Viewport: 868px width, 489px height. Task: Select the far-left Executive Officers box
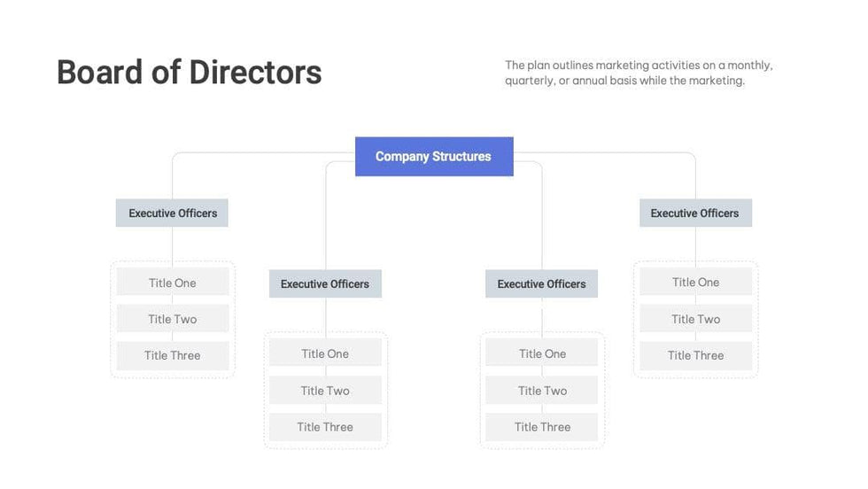(x=172, y=213)
